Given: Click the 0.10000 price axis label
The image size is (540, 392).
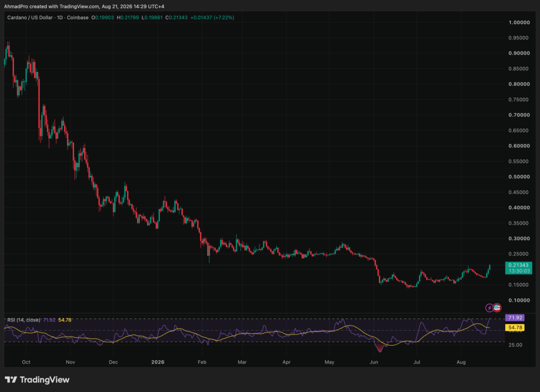Looking at the screenshot, I should click(519, 300).
